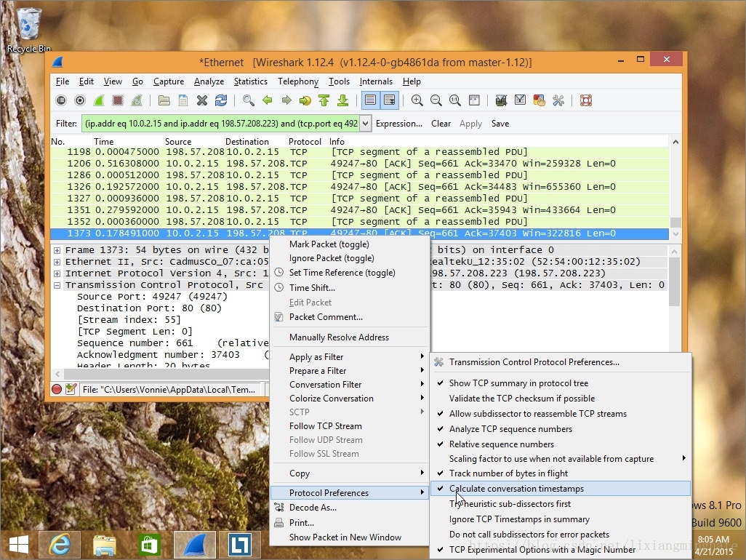
Task: Open the Statistics menu
Action: [x=251, y=81]
